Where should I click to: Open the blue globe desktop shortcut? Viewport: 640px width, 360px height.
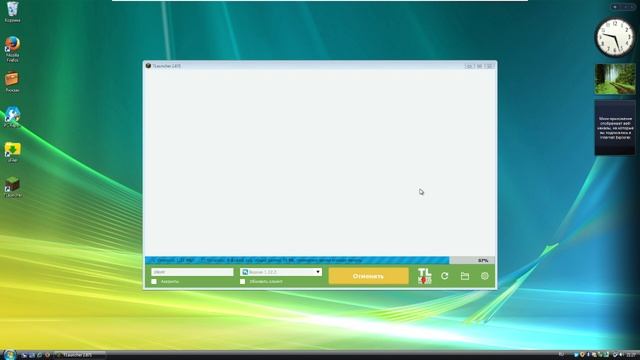coord(12,117)
